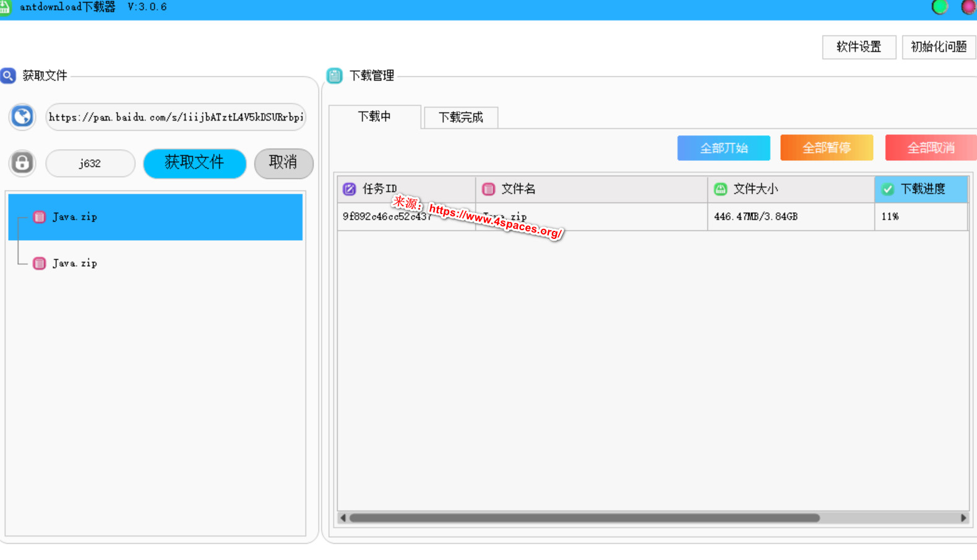Open the 下载中 tab
This screenshot has height=560, width=977.
point(374,117)
